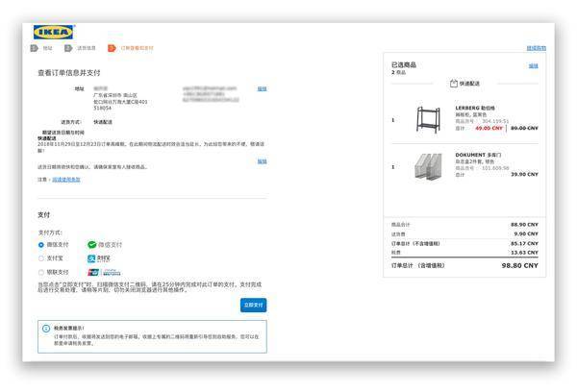
Task: Click the express delivery box icon
Action: pyautogui.click(x=454, y=84)
